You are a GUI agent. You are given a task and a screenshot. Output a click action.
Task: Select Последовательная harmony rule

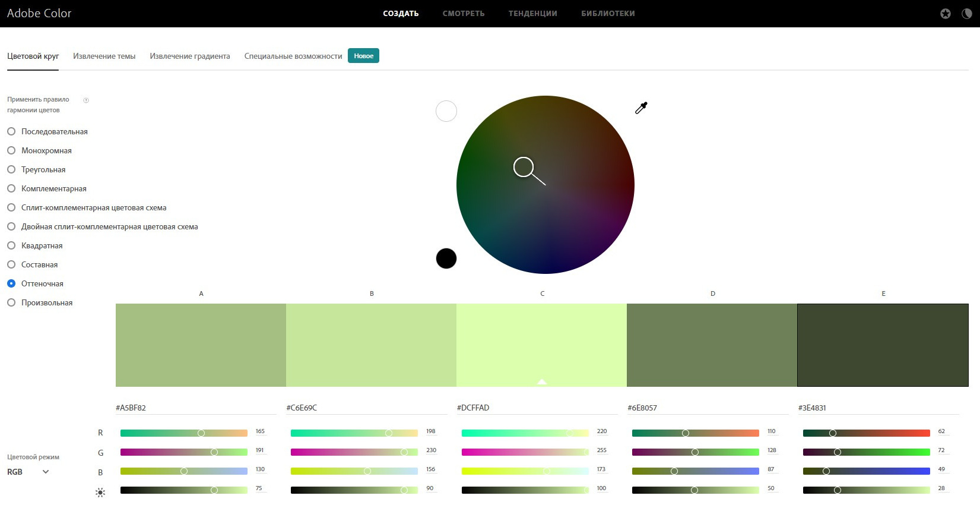point(47,131)
